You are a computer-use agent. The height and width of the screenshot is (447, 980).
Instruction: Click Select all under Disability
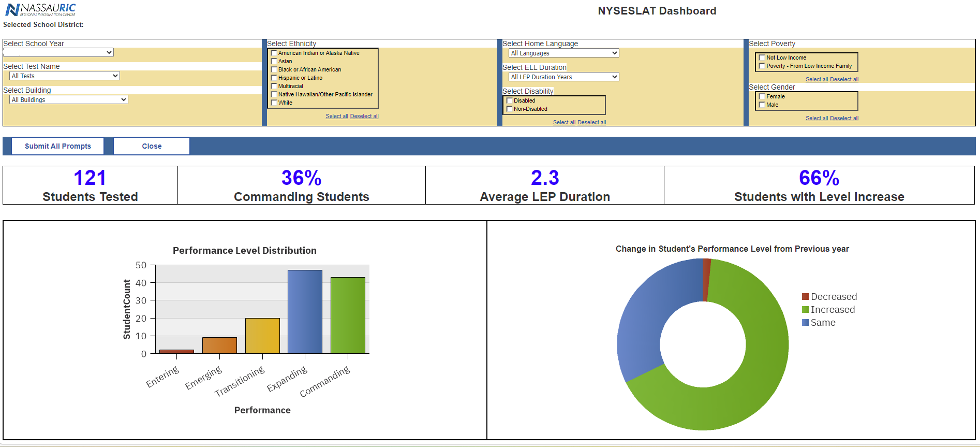pos(564,122)
